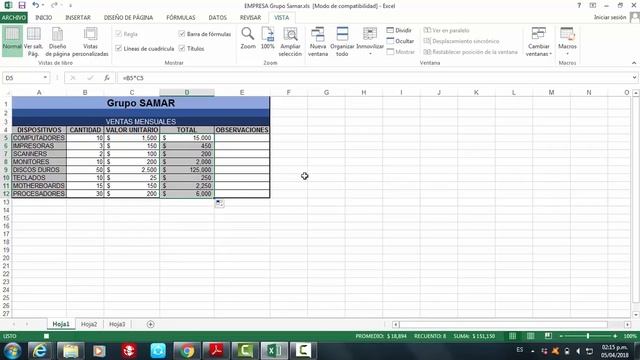Screen dimensions: 640x360
Task: Expand the Name Box dropdown
Action: click(45, 78)
